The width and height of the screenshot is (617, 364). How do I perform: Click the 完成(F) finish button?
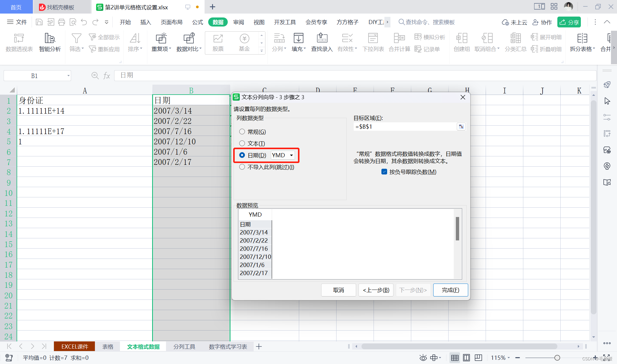point(450,290)
